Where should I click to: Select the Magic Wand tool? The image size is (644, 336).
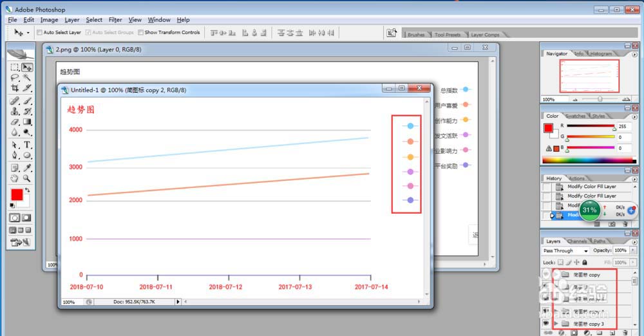click(x=27, y=77)
